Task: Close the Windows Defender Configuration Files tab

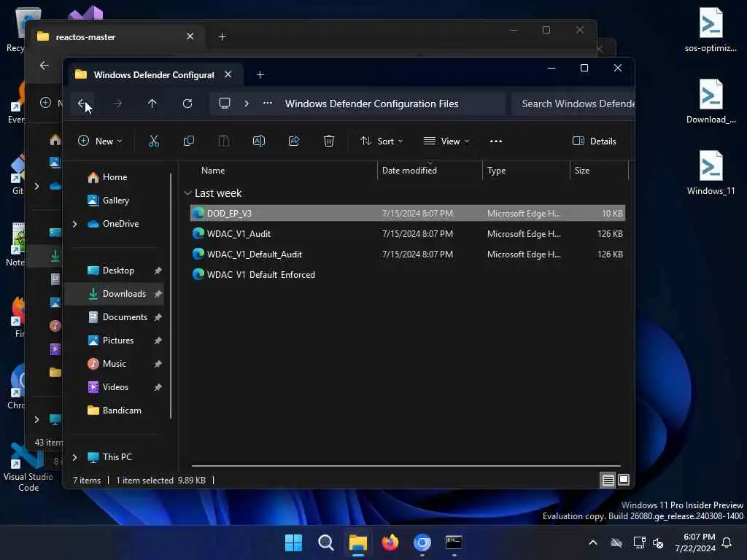Action: 228,75
